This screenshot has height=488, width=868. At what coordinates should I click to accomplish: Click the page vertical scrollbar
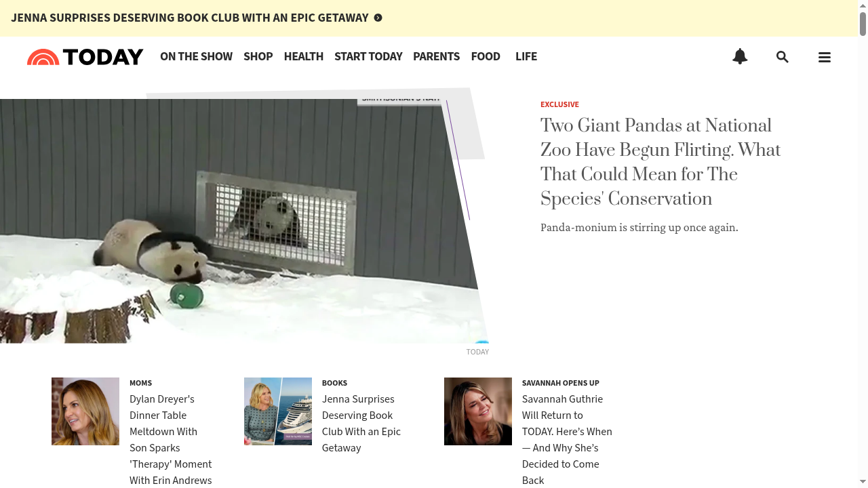click(x=863, y=244)
